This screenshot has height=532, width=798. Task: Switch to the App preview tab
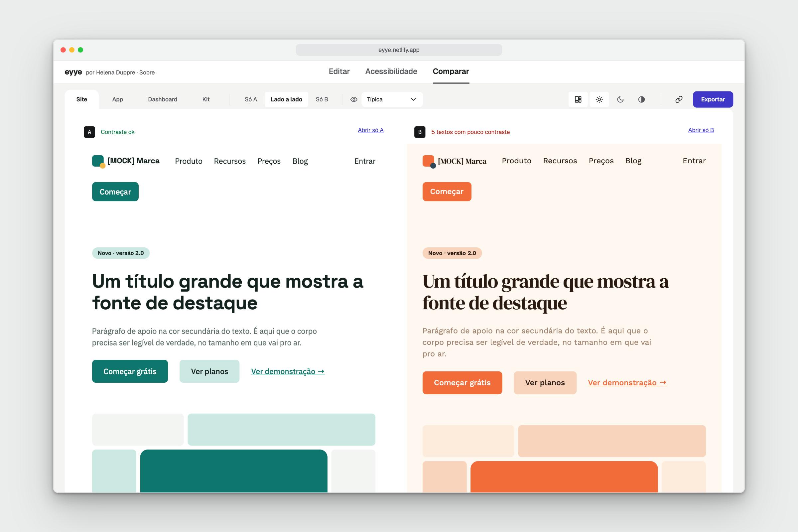(117, 99)
